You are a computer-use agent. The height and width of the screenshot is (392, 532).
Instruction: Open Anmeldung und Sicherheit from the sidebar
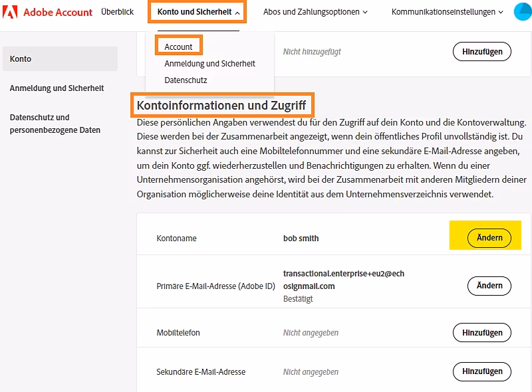[57, 88]
